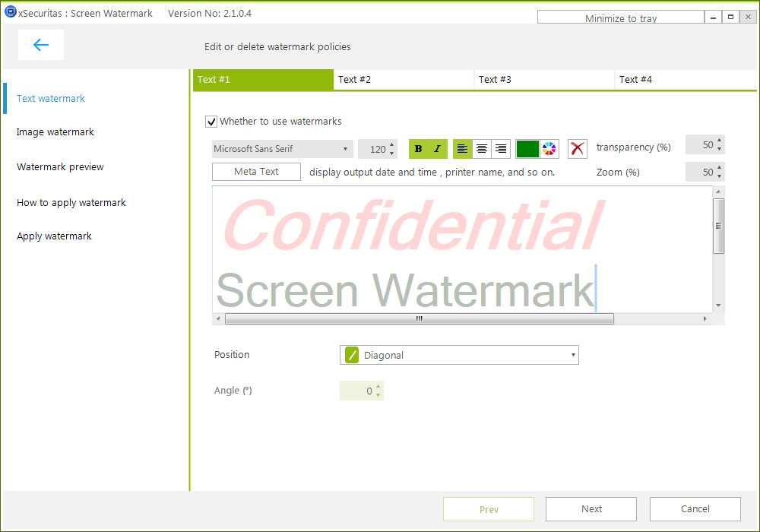
Task: Open Image watermark section
Action: 55,131
